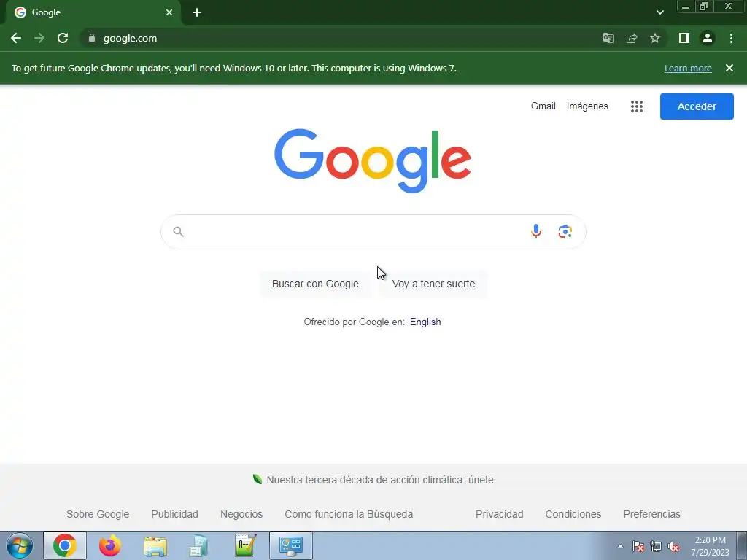Click the muted volume tray icon

[x=673, y=546]
